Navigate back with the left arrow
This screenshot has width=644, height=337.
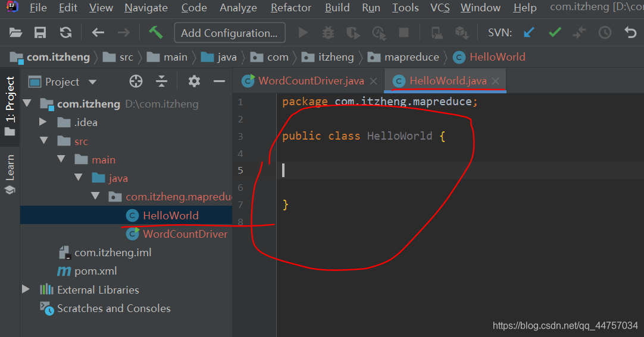point(98,33)
